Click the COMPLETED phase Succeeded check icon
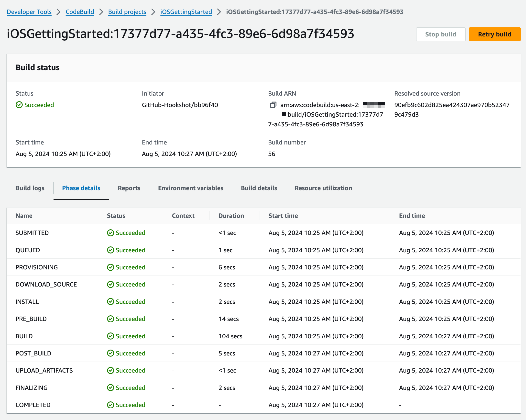This screenshot has width=526, height=420. (x=110, y=405)
